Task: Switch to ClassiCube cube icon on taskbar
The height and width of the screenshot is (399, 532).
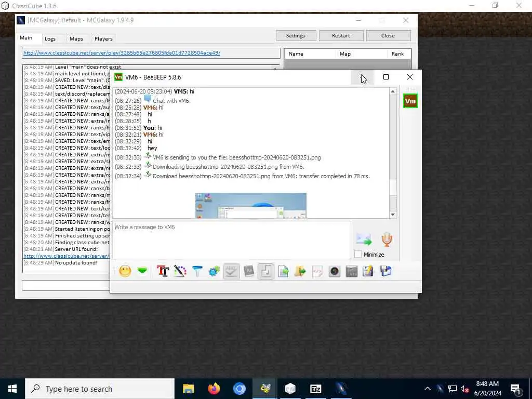Action: [x=290, y=389]
